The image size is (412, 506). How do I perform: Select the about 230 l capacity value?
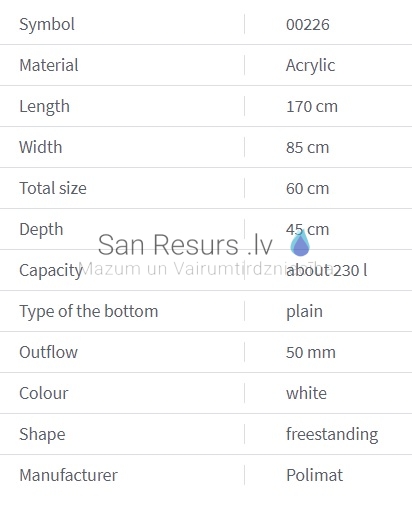[x=327, y=270]
